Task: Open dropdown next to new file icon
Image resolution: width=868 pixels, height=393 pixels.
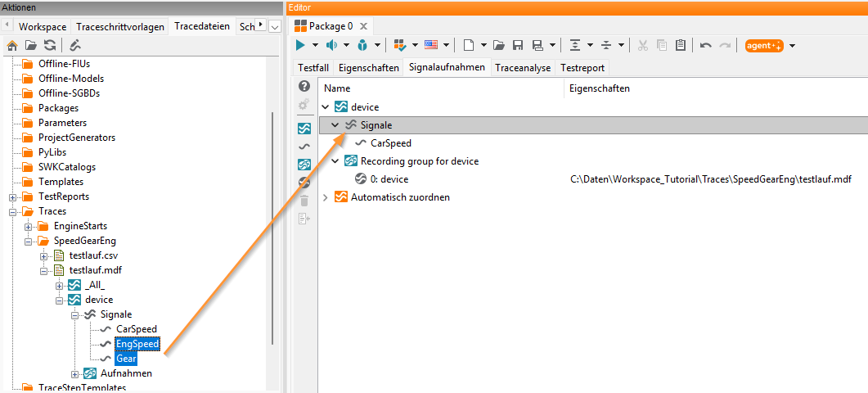Action: [x=483, y=46]
